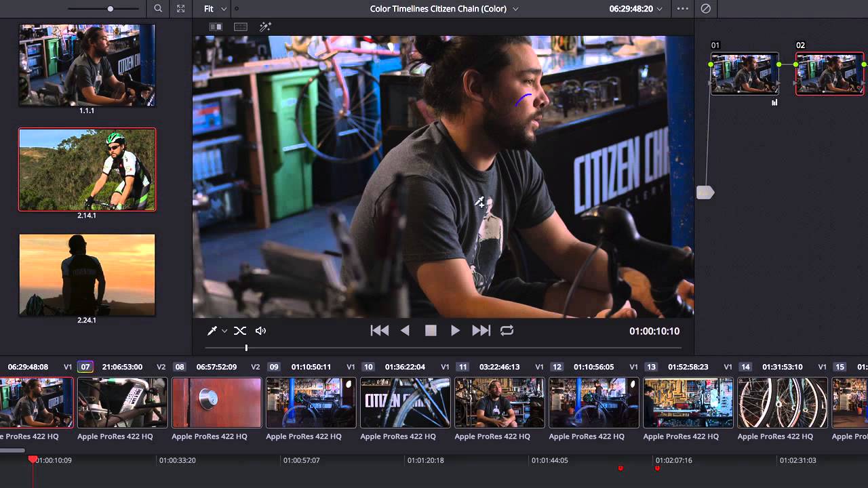Select clip 13 workshop thumbnail
Image resolution: width=868 pixels, height=488 pixels.
tap(688, 403)
